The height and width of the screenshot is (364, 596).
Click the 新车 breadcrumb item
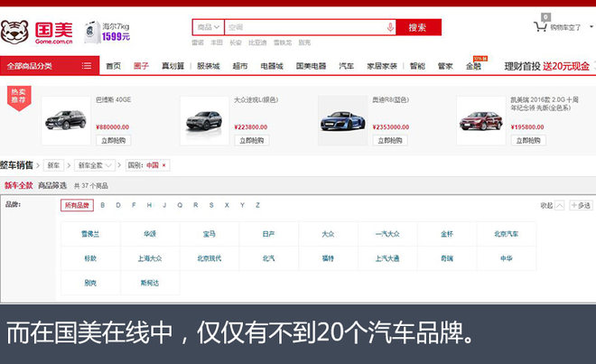53,165
